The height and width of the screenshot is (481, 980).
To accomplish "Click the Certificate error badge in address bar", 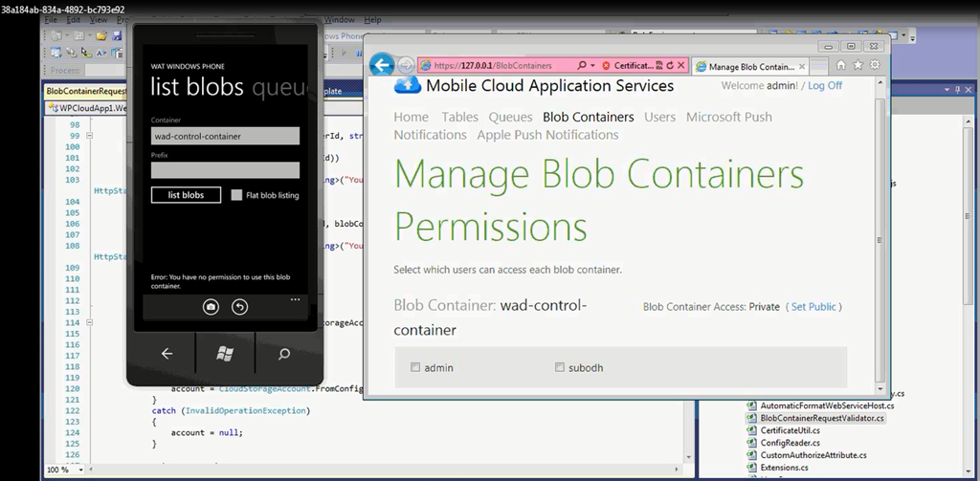I will tap(630, 66).
